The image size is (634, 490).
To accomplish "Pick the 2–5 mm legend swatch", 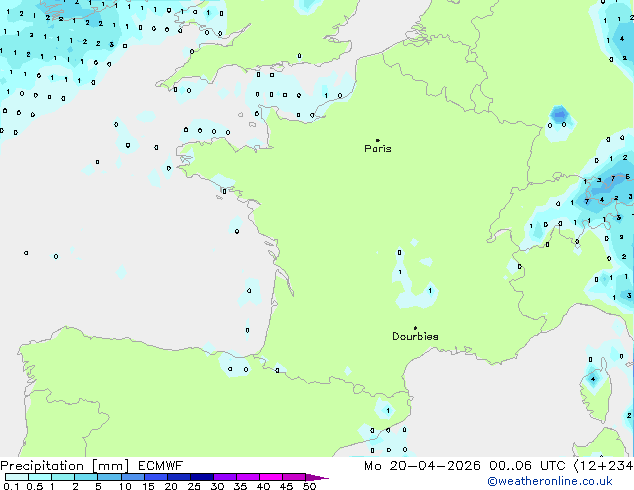I will point(86,477).
